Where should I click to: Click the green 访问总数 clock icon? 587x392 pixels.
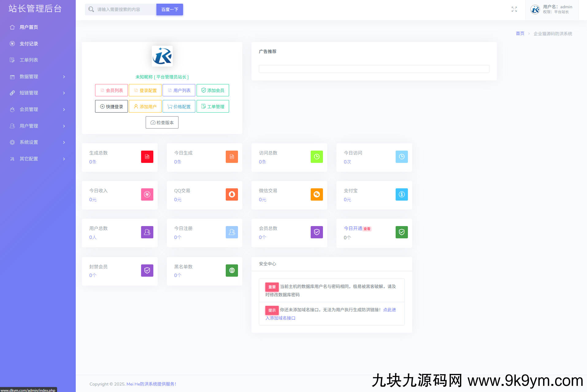click(x=317, y=157)
